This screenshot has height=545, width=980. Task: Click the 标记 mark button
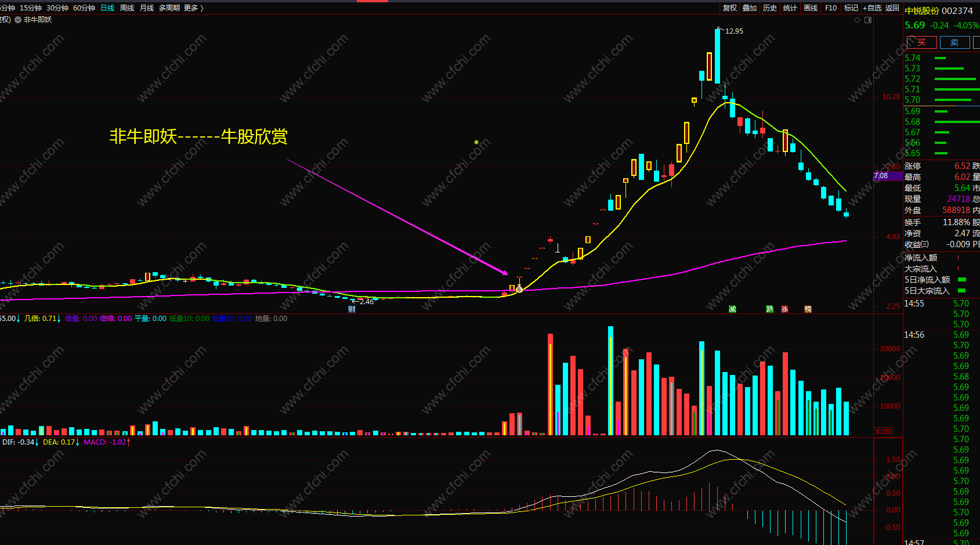(x=851, y=8)
